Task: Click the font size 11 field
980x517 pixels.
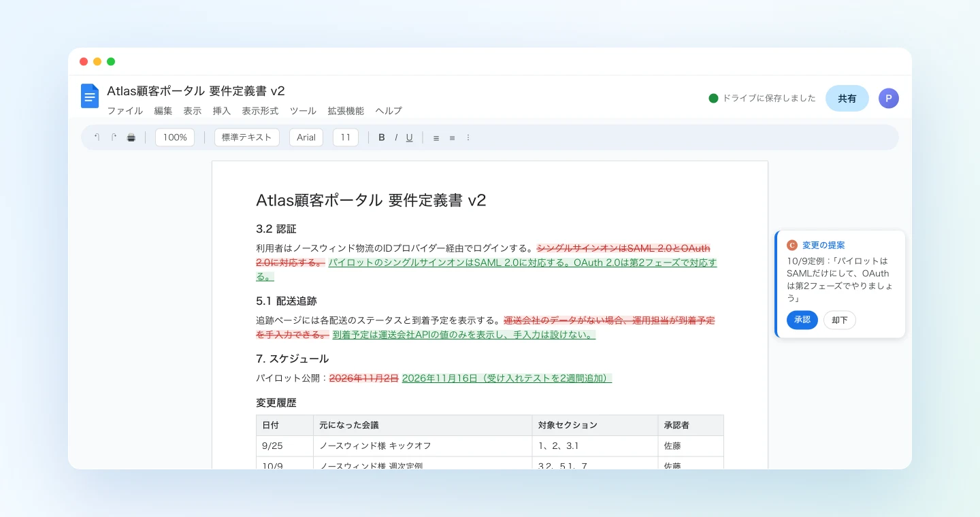Action: [346, 137]
